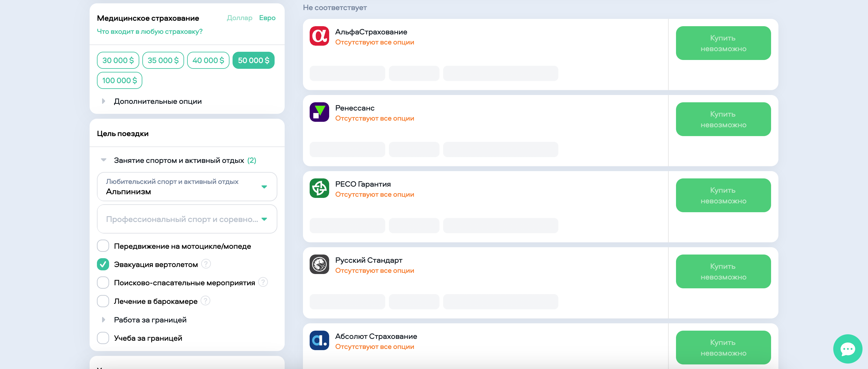Click the Русский Стандарт logo icon
The height and width of the screenshot is (369, 868).
click(x=319, y=264)
